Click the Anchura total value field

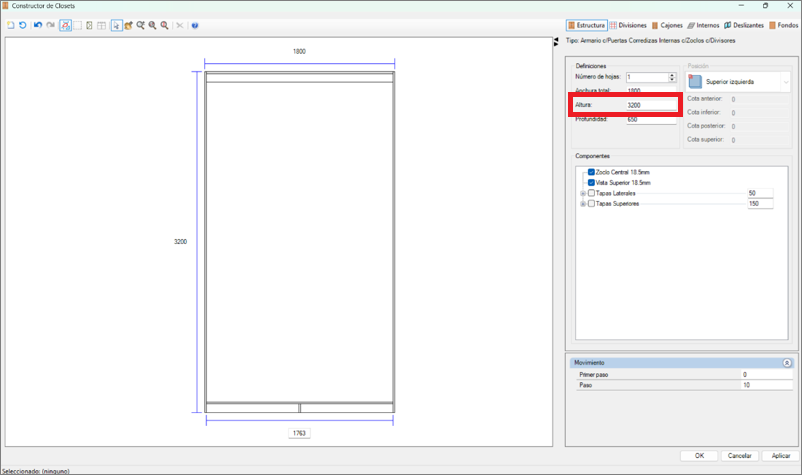pos(651,91)
